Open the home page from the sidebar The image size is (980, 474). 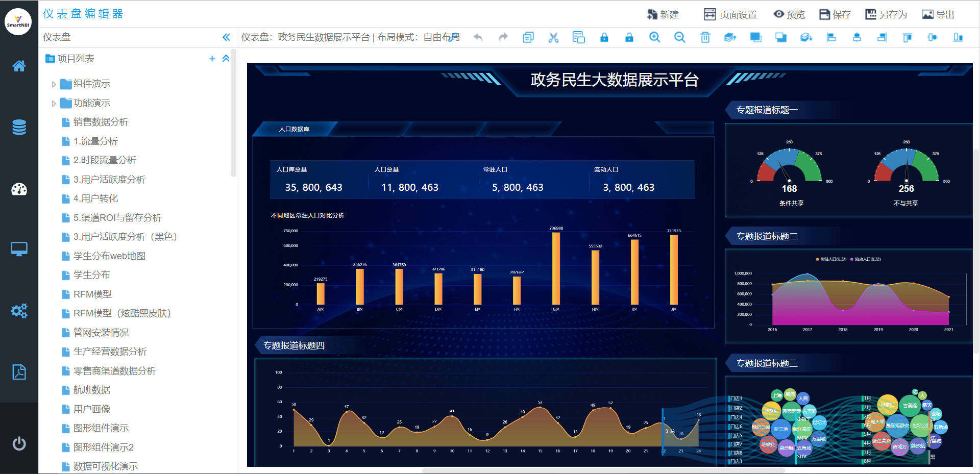coord(19,66)
